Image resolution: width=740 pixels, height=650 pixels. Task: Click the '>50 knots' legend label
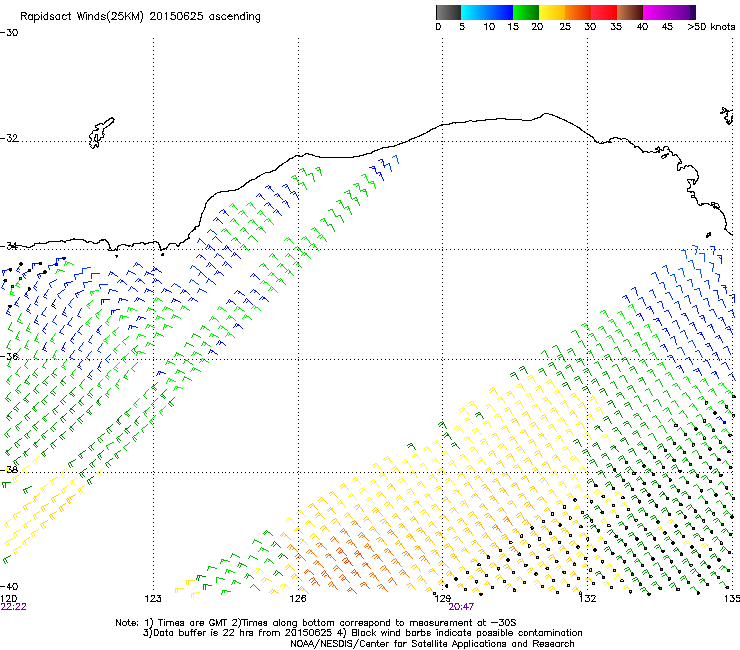coord(711,27)
